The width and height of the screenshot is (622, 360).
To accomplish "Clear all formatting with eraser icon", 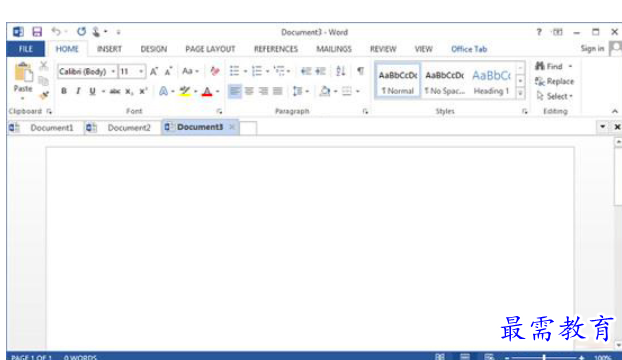I will tap(215, 71).
